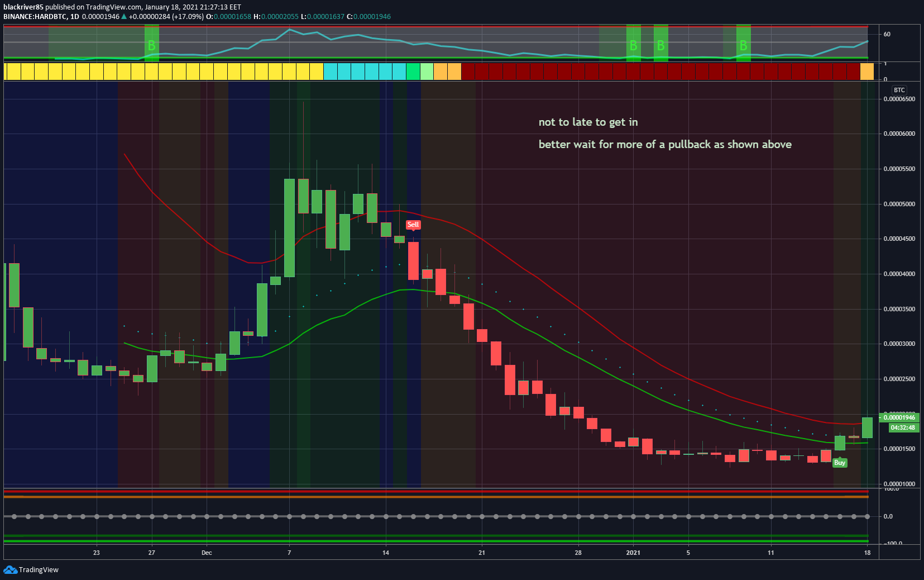Click the BINANCE:HARDBTC, 1D symbol title
The width and height of the screenshot is (924, 580).
[x=41, y=17]
